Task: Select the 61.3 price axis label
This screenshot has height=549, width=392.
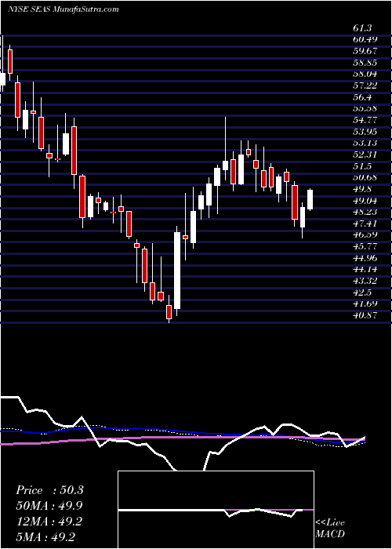Action: coord(362,28)
